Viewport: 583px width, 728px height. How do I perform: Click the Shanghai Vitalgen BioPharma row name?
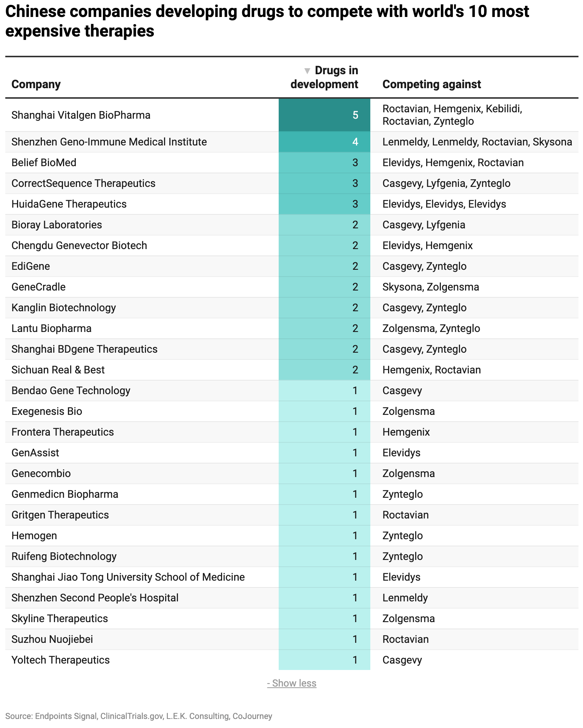coord(81,115)
